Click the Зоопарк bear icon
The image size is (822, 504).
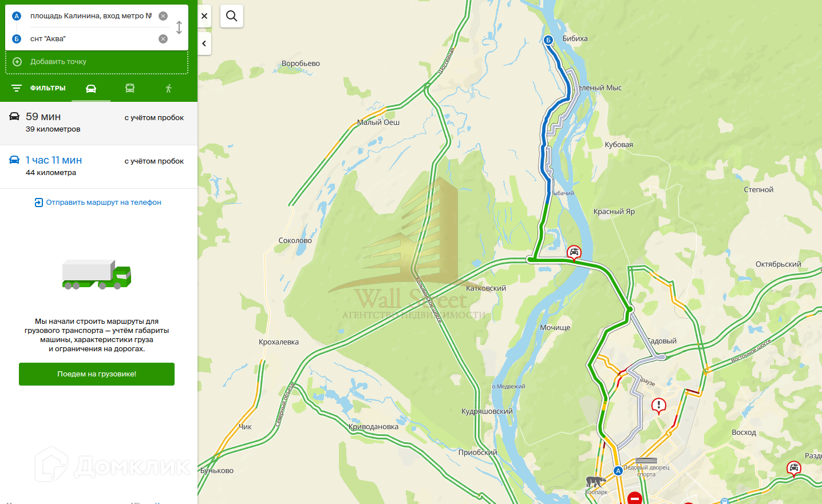tap(595, 482)
